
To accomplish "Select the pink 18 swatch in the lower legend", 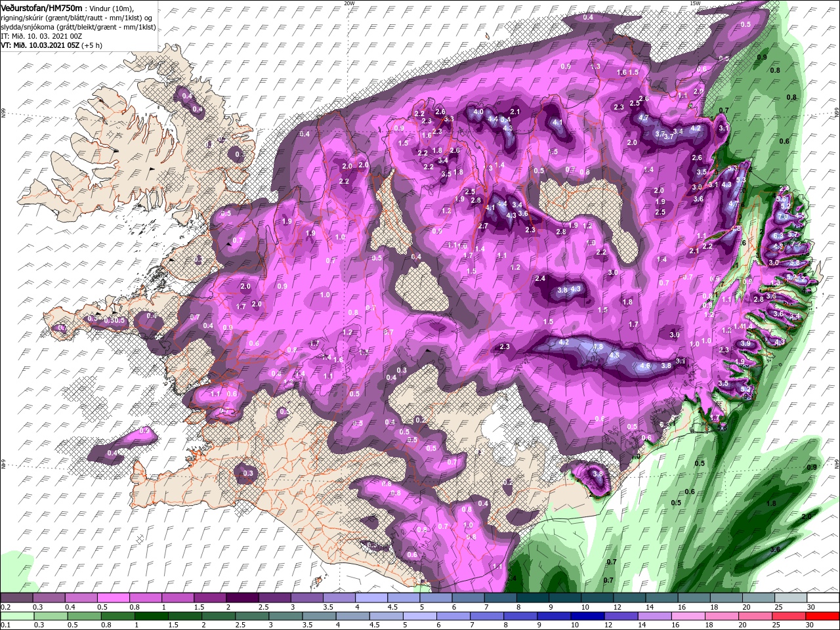I will 722,616.
